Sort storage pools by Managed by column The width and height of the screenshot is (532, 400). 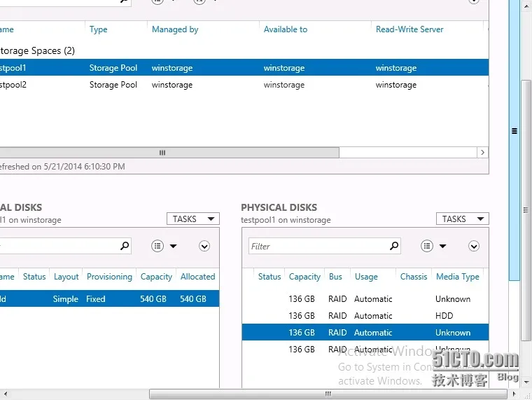point(175,29)
